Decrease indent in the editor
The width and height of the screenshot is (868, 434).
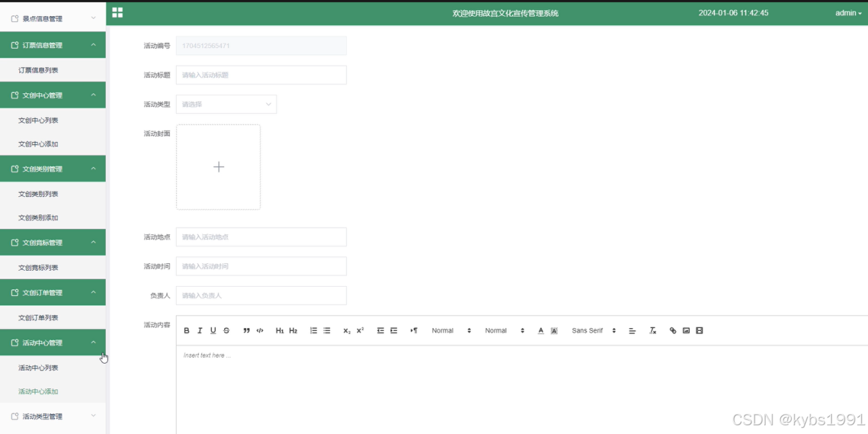click(x=380, y=331)
